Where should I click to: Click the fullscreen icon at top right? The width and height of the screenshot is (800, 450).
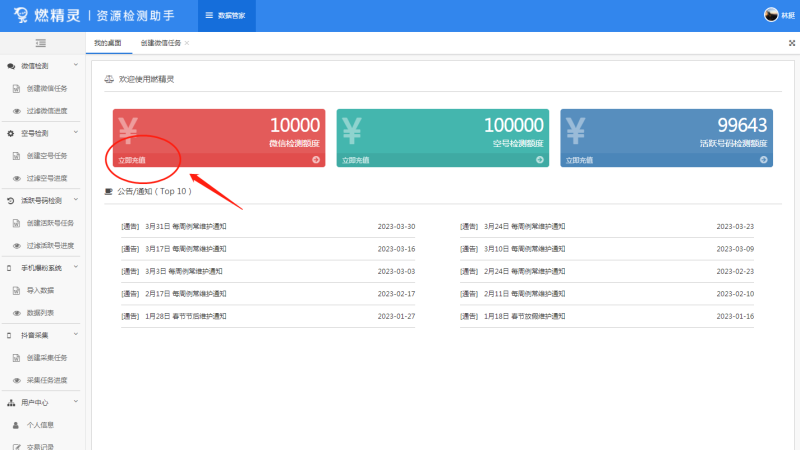(x=792, y=44)
